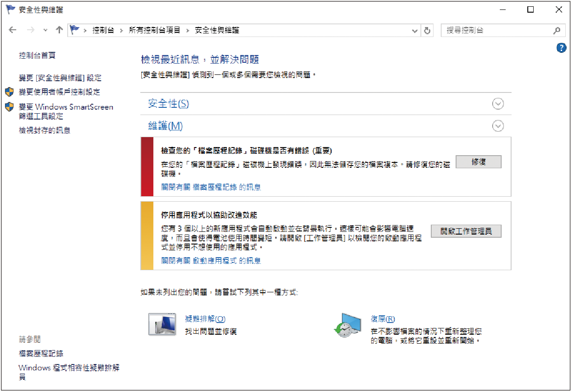Click the 安全性與維護 breadcrumb

click(x=217, y=30)
